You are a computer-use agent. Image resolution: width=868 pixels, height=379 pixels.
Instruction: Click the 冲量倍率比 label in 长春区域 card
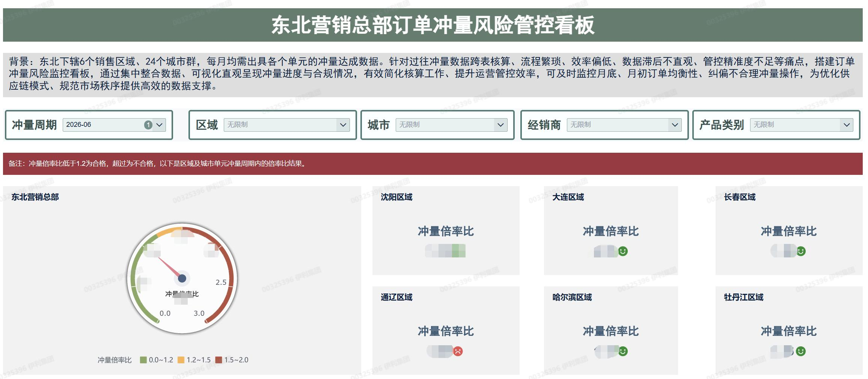[788, 231]
